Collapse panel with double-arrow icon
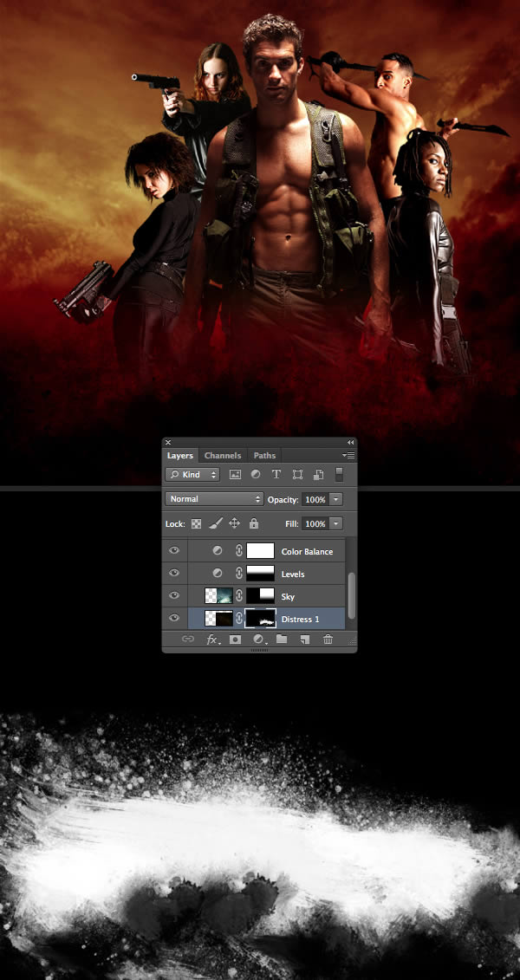This screenshot has height=980, width=520. [x=351, y=442]
